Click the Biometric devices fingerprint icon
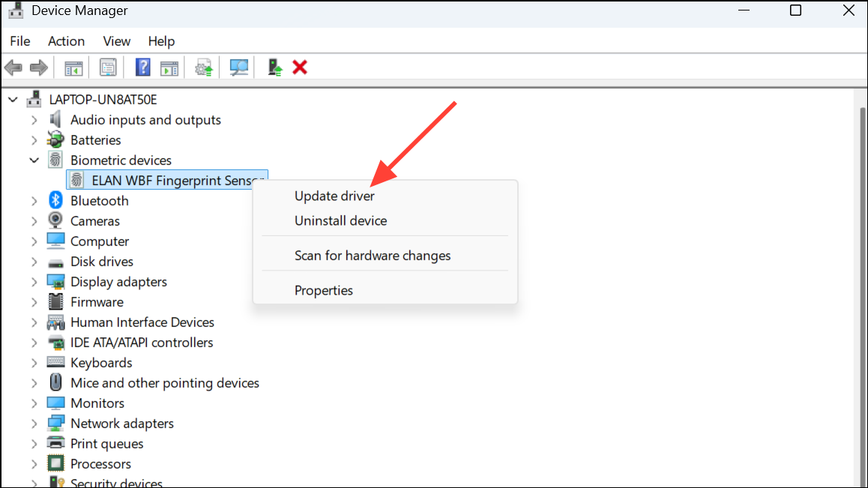The height and width of the screenshot is (488, 868). point(55,160)
